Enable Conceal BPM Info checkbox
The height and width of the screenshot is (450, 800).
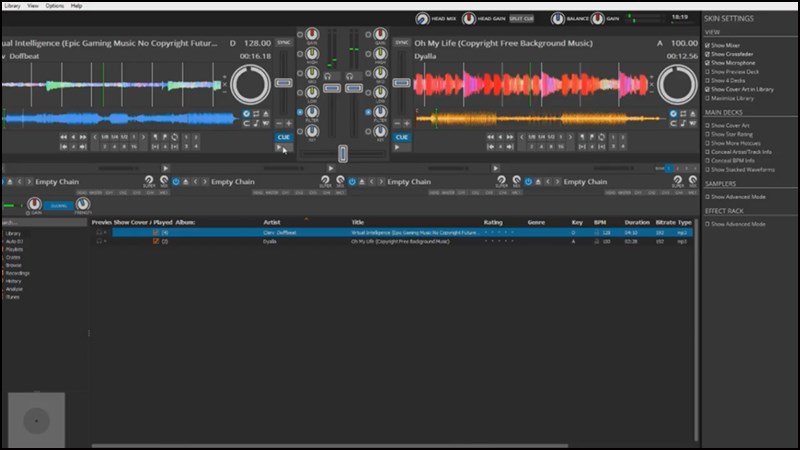(x=708, y=161)
